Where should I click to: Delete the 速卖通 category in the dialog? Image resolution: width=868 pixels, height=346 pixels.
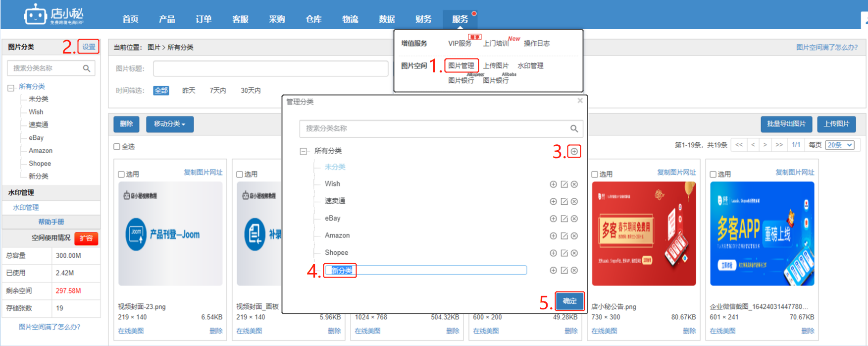pyautogui.click(x=574, y=202)
